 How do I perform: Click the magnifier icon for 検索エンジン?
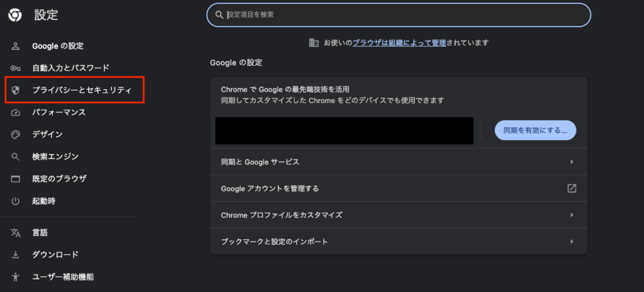click(x=16, y=156)
